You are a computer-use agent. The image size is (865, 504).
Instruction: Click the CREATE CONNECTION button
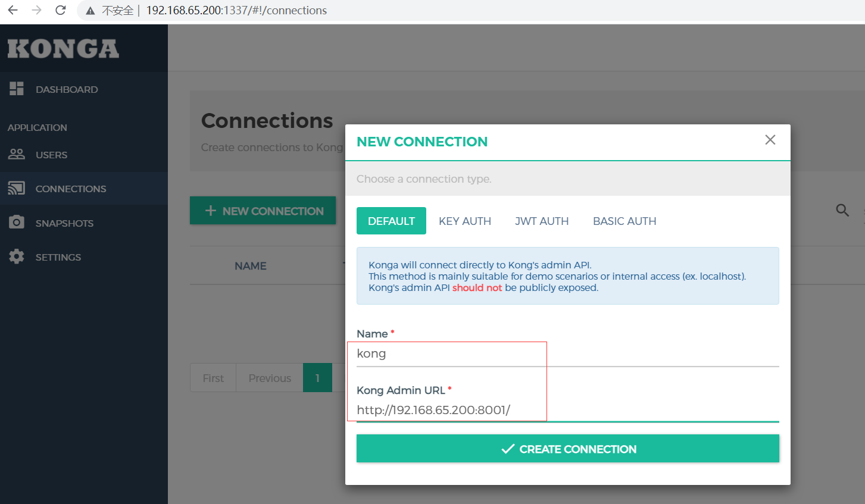[568, 449]
